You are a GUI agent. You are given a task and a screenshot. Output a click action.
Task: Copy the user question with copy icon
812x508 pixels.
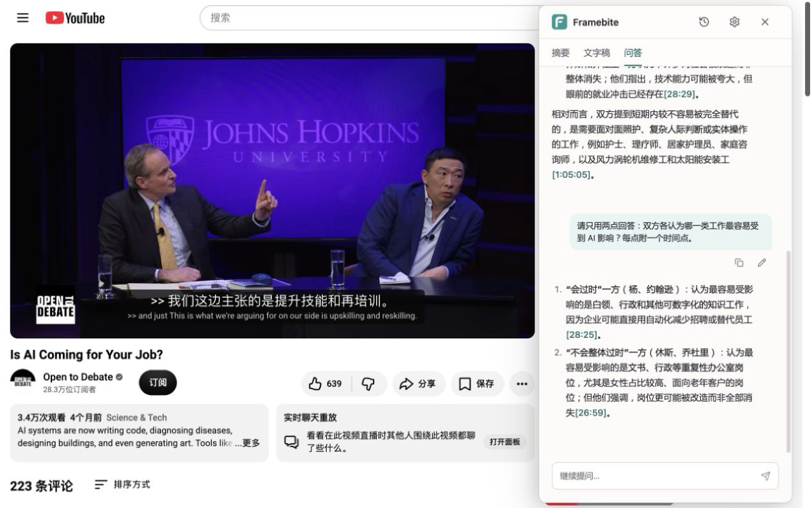pyautogui.click(x=739, y=263)
